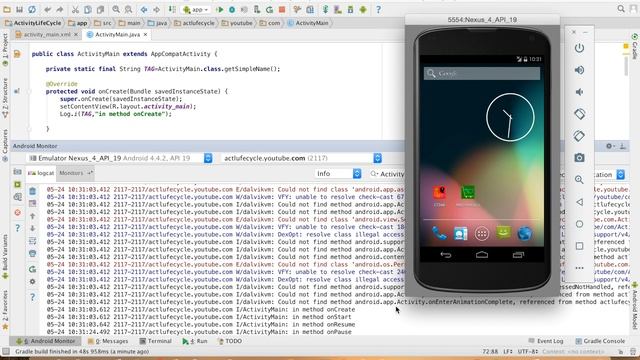Open the Emulator Nexus_4_API_19 device dropdown

[120, 158]
